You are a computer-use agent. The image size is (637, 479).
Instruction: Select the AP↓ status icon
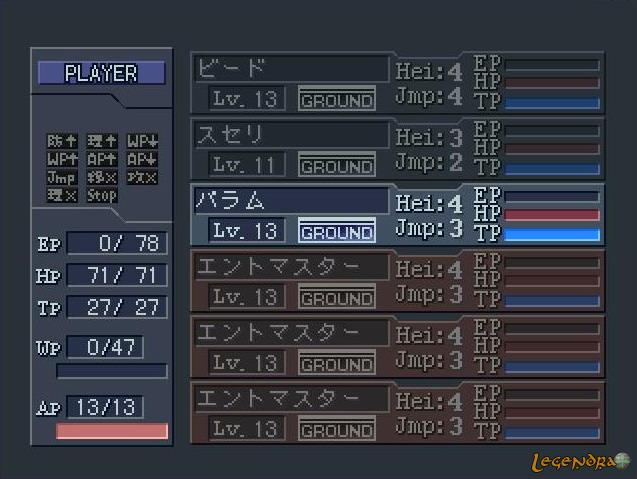141,159
